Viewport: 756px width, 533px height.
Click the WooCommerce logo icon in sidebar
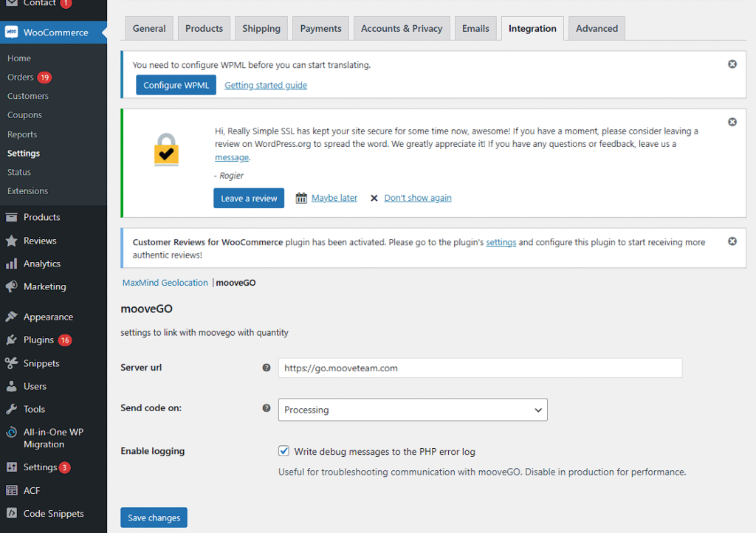point(12,32)
